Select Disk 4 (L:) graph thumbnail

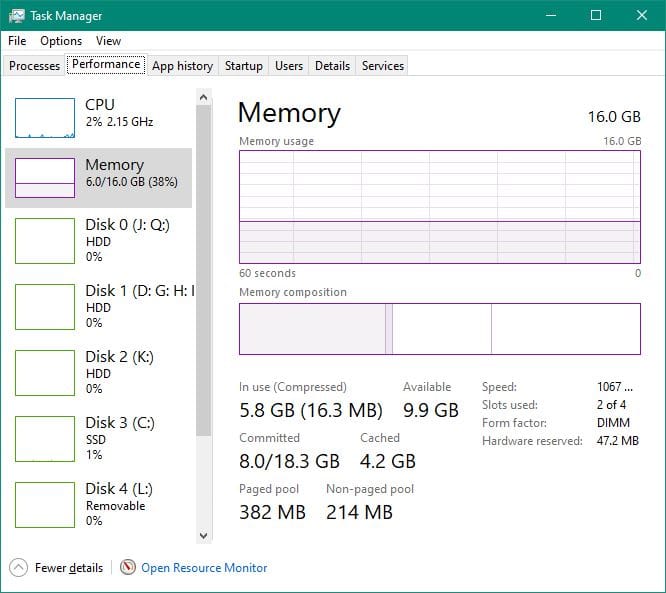point(45,505)
